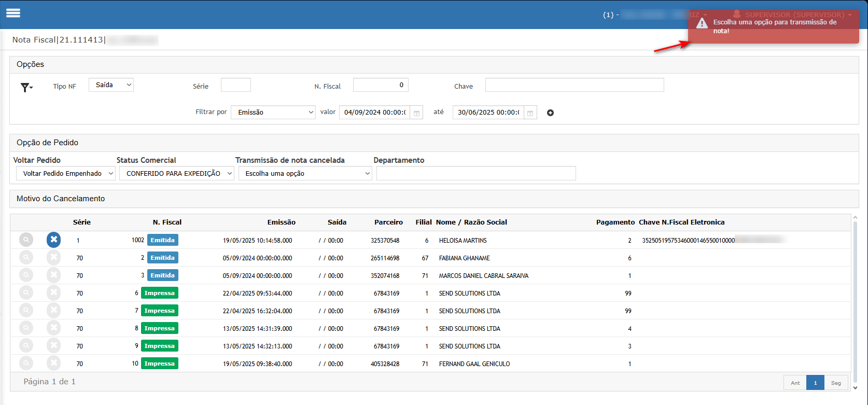868x405 pixels.
Task: Click the Série input field
Action: [x=236, y=85]
